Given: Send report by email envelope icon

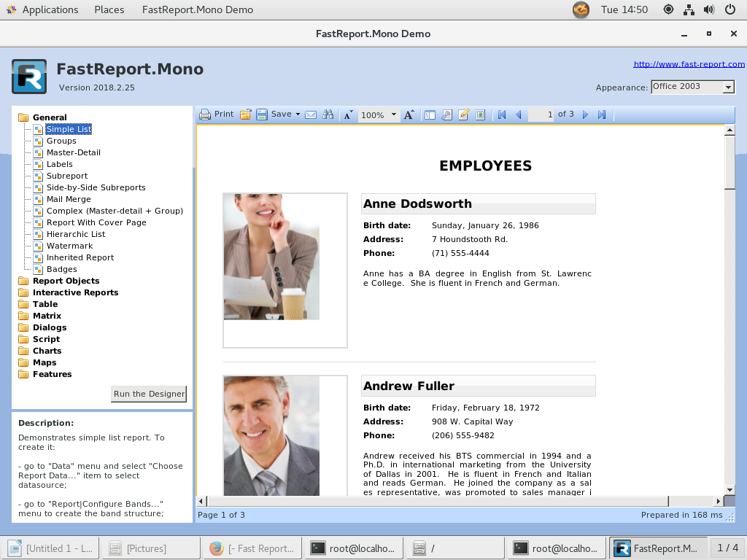Looking at the screenshot, I should tap(311, 114).
